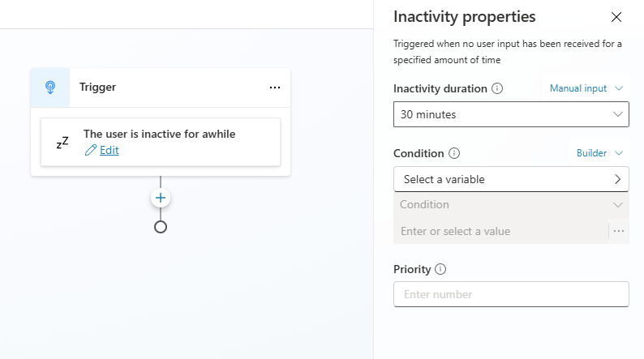Open the Builder mode dropdown
Image resolution: width=644 pixels, height=359 pixels.
[x=599, y=153]
